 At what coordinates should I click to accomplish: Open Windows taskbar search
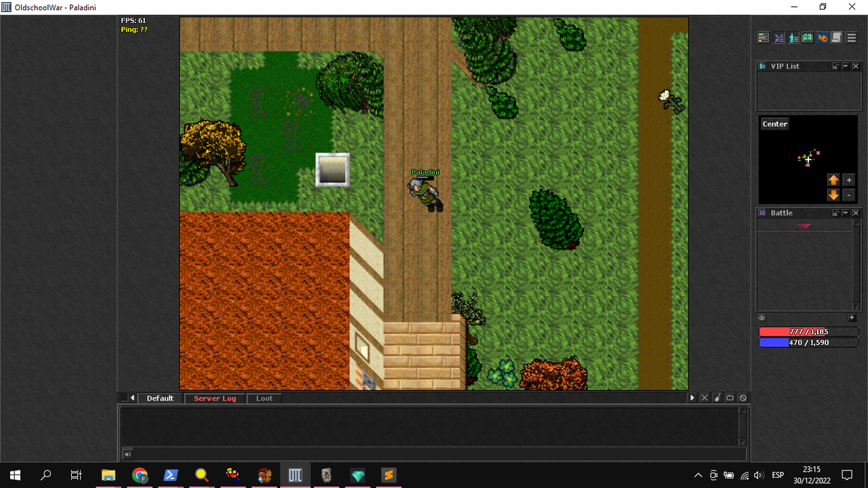coord(46,475)
